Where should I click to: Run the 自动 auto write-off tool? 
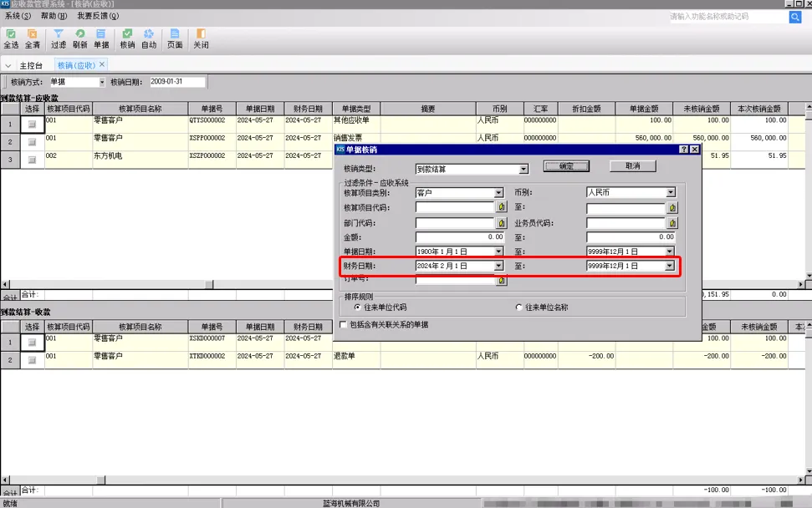(x=149, y=38)
